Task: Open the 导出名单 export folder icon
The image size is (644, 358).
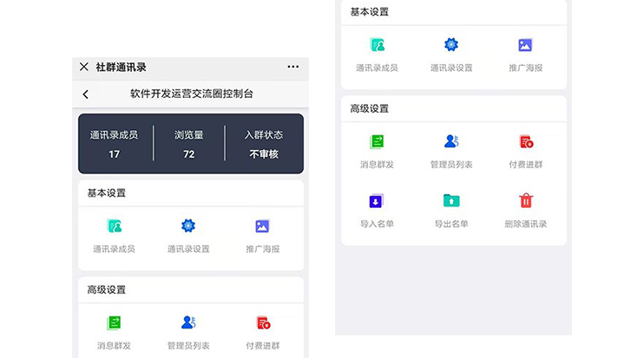Action: [451, 201]
